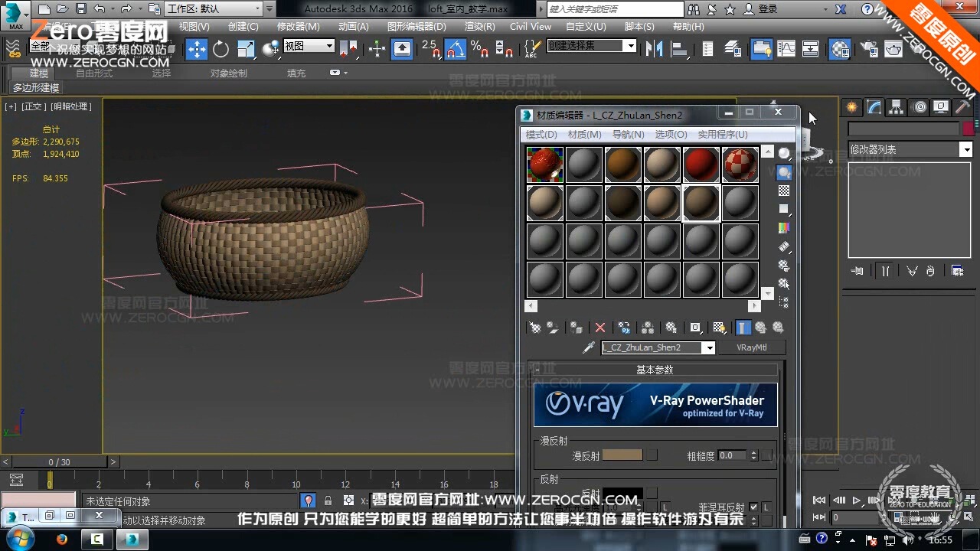Toggle checkered Background icon in Material Editor
The width and height of the screenshot is (980, 551).
[784, 191]
